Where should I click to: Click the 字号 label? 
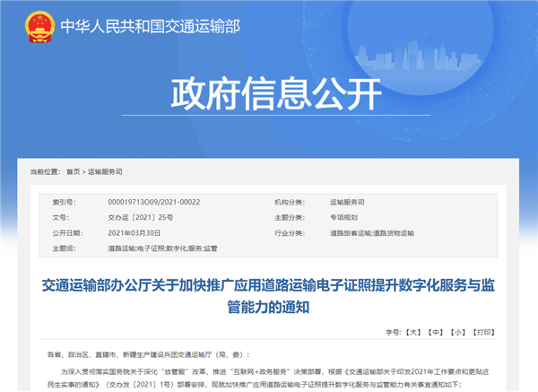(x=394, y=332)
